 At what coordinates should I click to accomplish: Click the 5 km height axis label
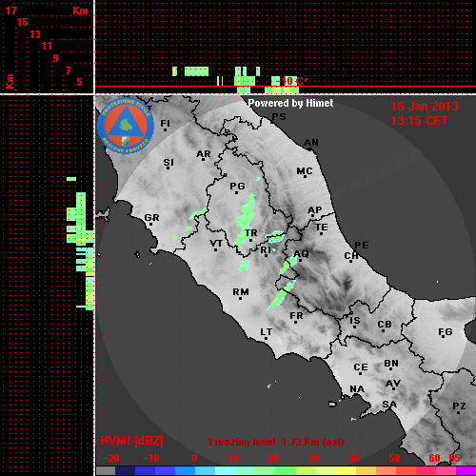click(x=79, y=82)
